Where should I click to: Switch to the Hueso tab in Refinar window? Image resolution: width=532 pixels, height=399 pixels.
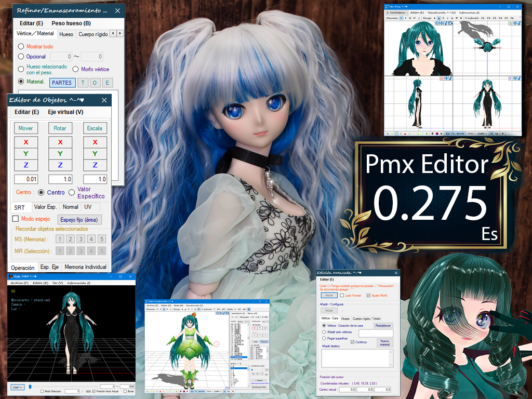(x=66, y=34)
